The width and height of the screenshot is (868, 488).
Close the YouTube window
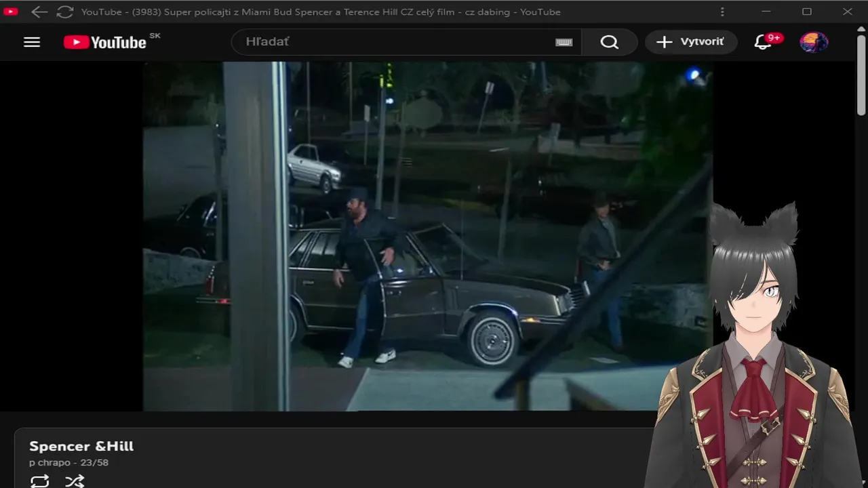(x=848, y=12)
